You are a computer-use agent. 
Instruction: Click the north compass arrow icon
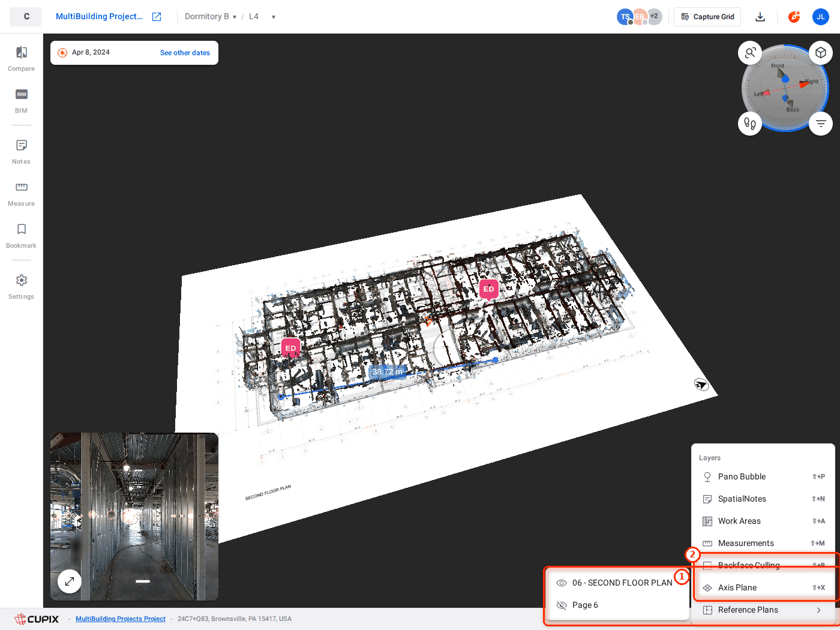pyautogui.click(x=701, y=385)
